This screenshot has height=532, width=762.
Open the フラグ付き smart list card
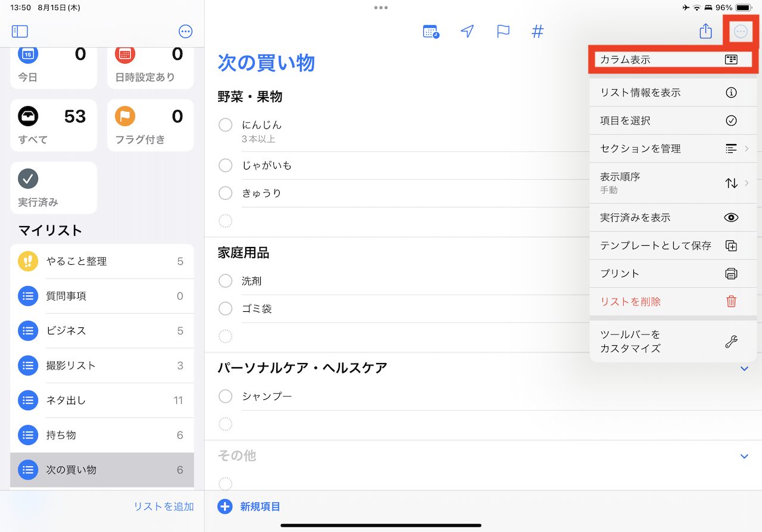click(150, 125)
